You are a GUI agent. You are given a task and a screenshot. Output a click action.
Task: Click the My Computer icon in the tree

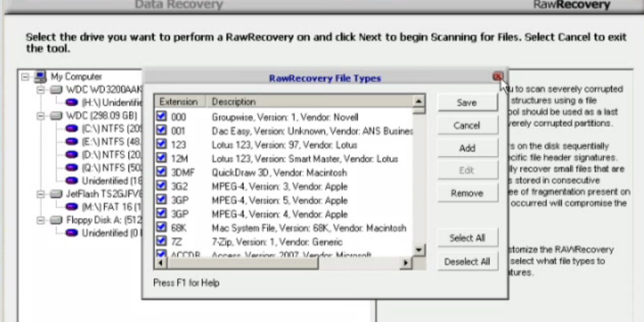[x=41, y=77]
